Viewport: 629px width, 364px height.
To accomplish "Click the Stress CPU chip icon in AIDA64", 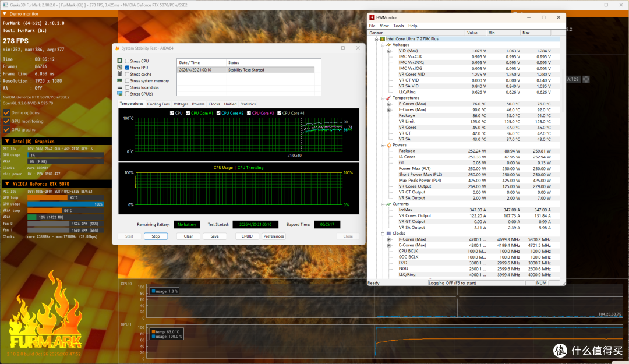I will (119, 61).
